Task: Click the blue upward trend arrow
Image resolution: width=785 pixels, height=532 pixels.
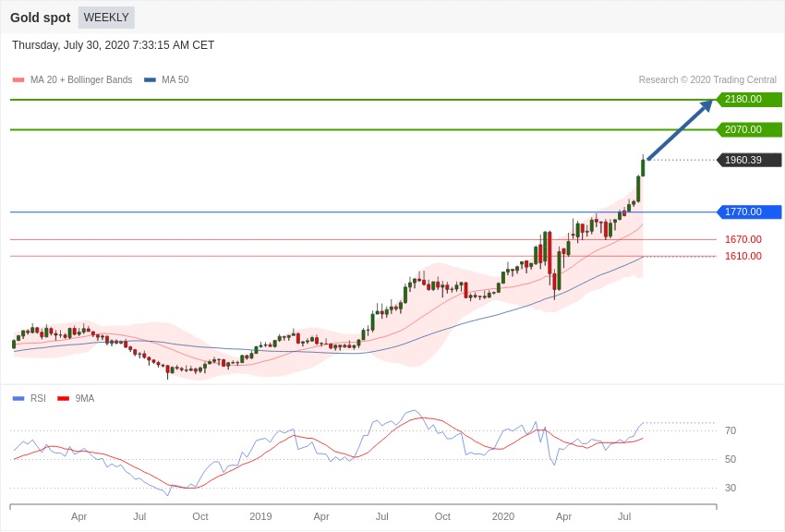Action: pyautogui.click(x=680, y=129)
